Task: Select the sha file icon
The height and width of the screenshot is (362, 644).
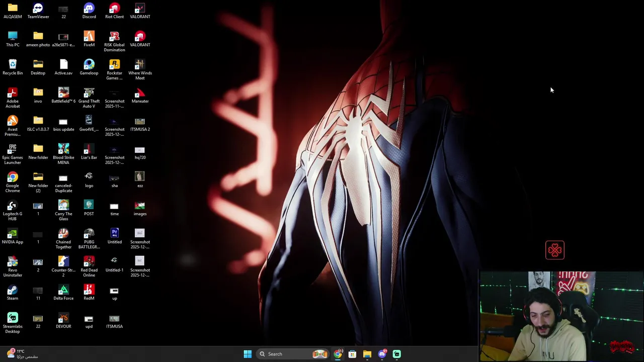Action: [114, 180]
